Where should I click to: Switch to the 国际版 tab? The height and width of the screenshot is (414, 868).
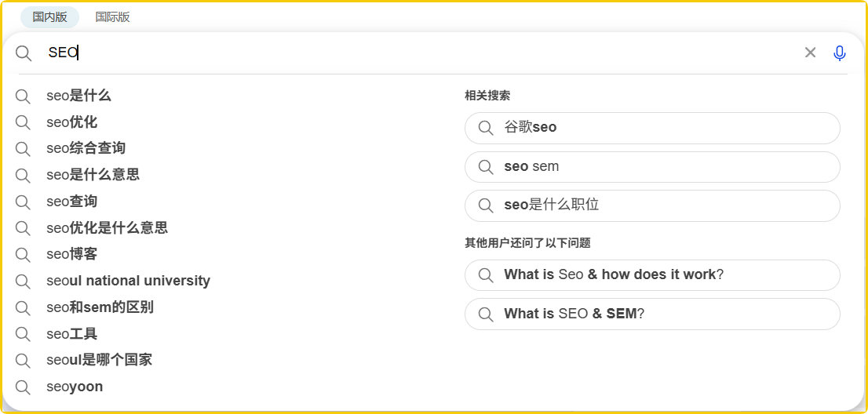pyautogui.click(x=112, y=16)
